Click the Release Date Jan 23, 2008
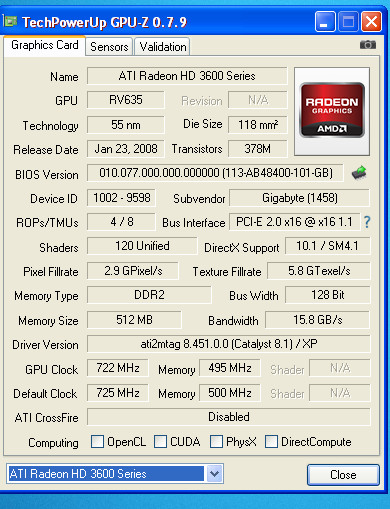 tap(126, 149)
